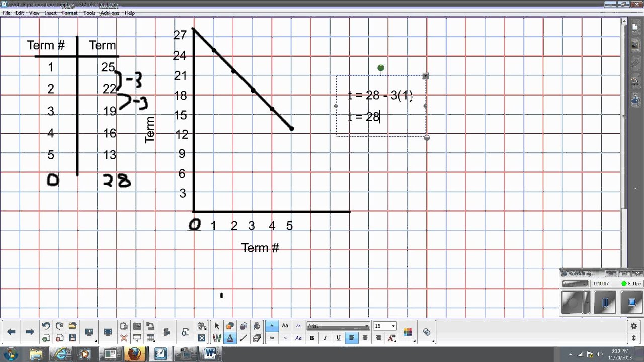Select the Text tool
This screenshot has width=644, height=362.
point(230,338)
